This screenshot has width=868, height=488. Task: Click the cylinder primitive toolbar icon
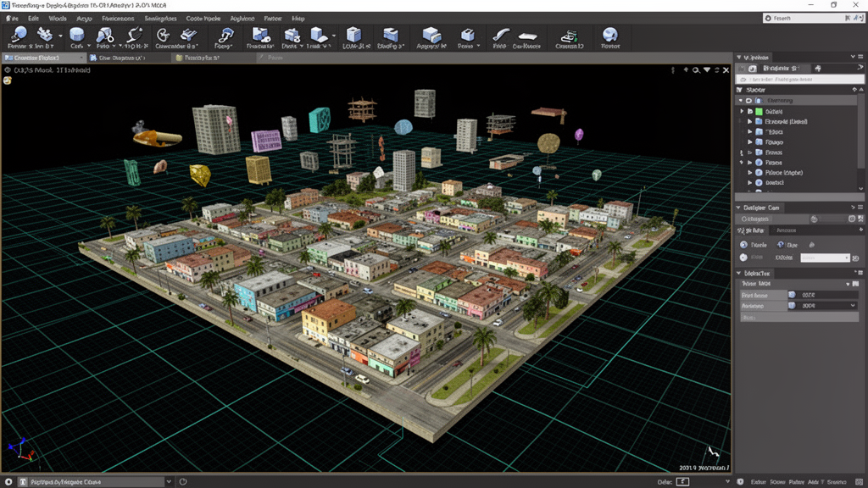pos(77,36)
